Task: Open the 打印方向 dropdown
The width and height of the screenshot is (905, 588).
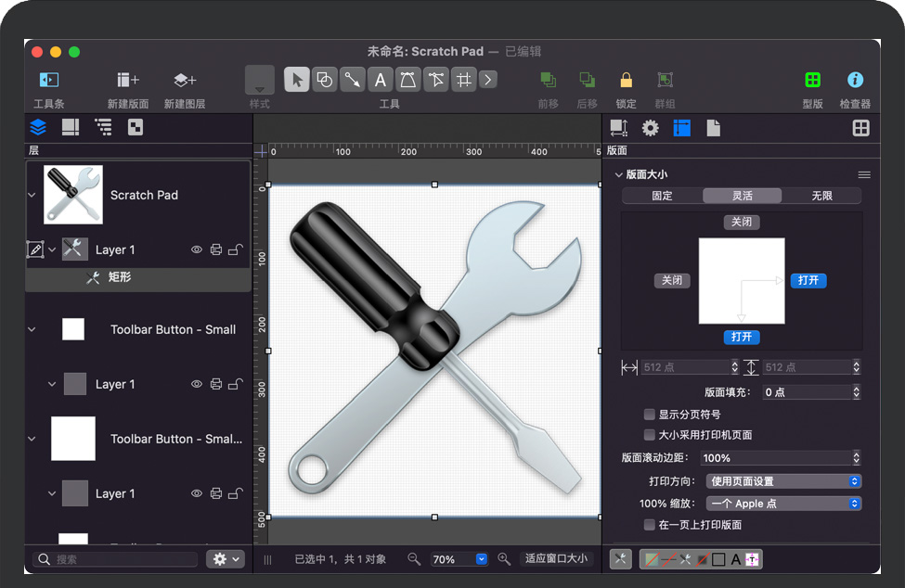Action: tap(784, 481)
